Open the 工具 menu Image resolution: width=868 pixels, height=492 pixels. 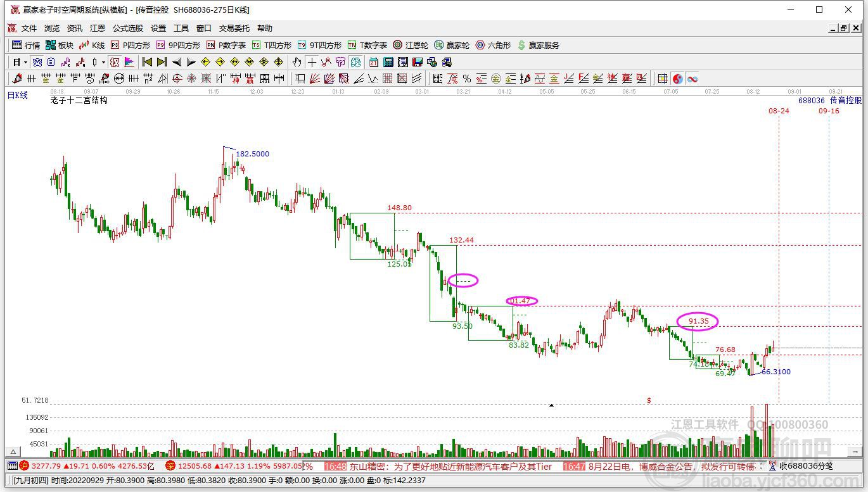[x=181, y=28]
